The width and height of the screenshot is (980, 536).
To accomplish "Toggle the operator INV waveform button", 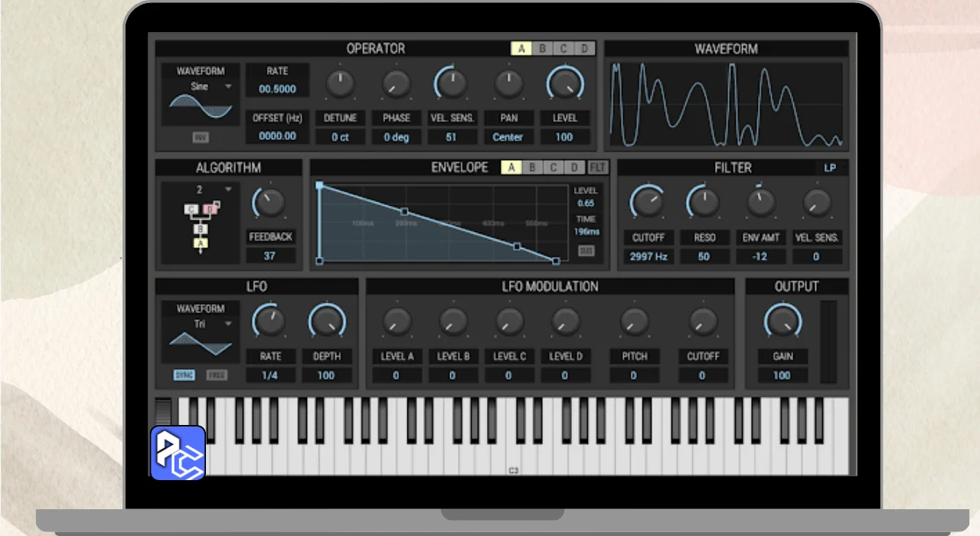I will (201, 138).
